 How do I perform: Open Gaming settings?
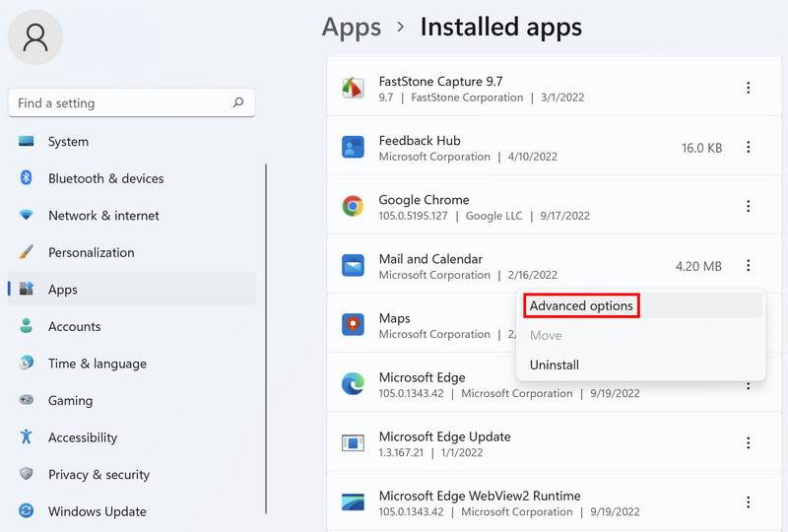pos(132,400)
